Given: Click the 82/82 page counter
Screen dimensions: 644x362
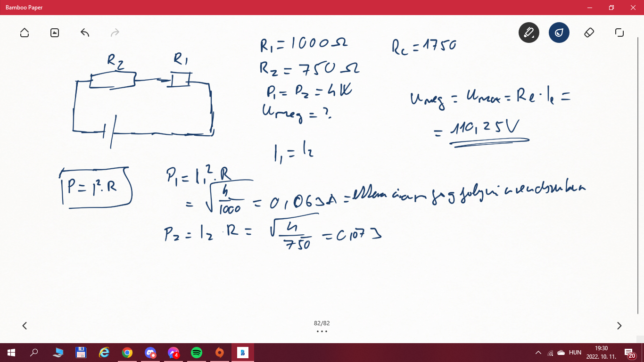Looking at the screenshot, I should click(x=322, y=323).
